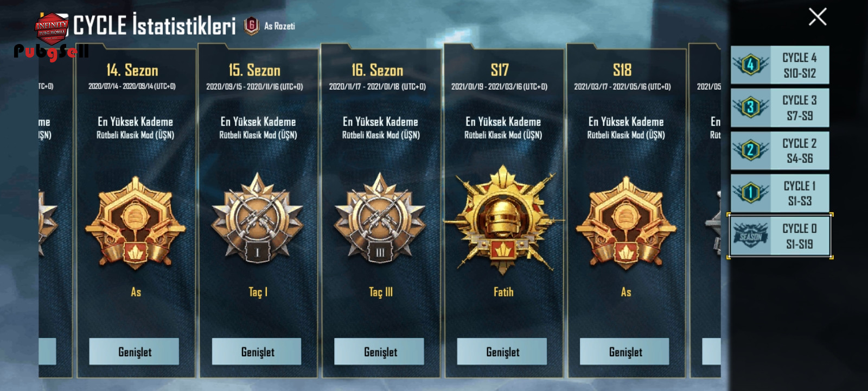The image size is (868, 391).
Task: Click the Cycle 4 winged number icon
Action: click(751, 65)
